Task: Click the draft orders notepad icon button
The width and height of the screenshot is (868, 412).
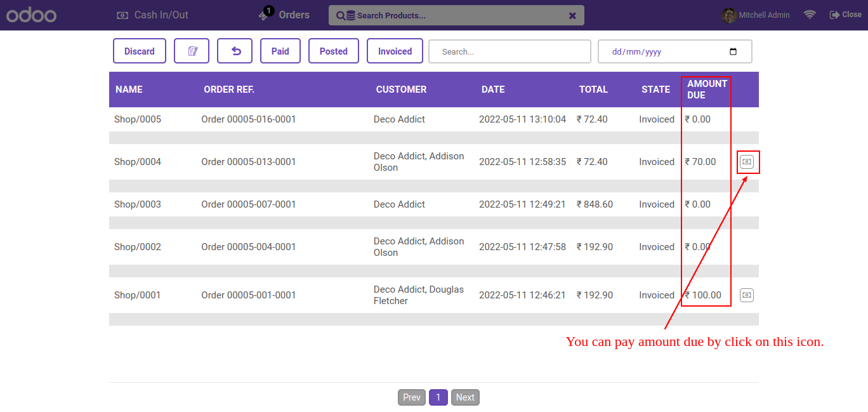Action: (x=192, y=51)
